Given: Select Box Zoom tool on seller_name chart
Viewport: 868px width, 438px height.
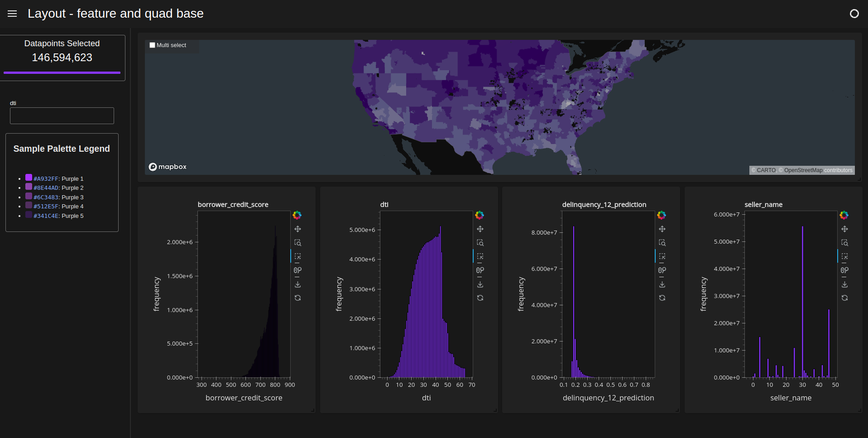Looking at the screenshot, I should click(x=844, y=243).
